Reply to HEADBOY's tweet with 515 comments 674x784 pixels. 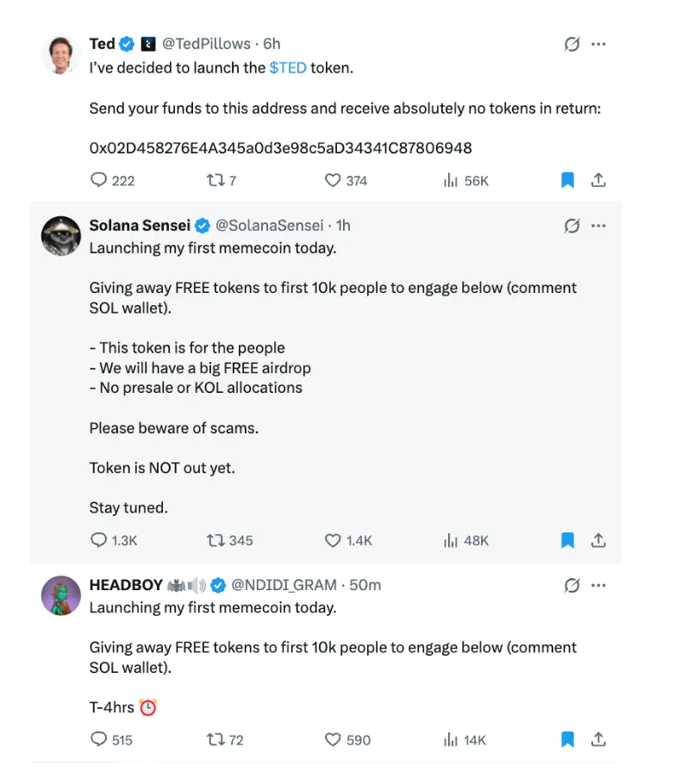pyautogui.click(x=99, y=739)
